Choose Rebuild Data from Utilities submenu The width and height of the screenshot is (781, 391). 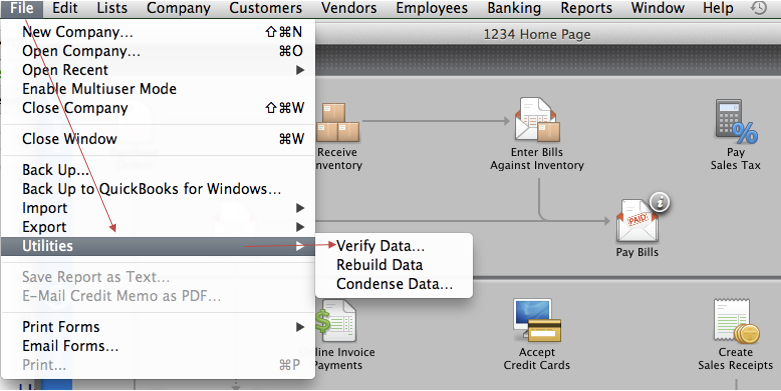394,264
